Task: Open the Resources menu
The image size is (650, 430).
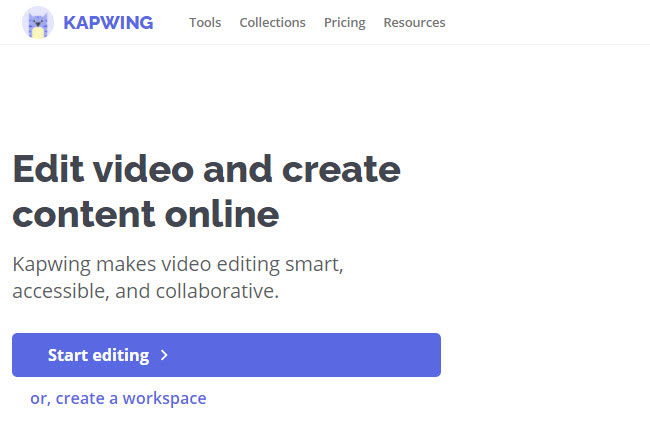Action: pos(414,22)
